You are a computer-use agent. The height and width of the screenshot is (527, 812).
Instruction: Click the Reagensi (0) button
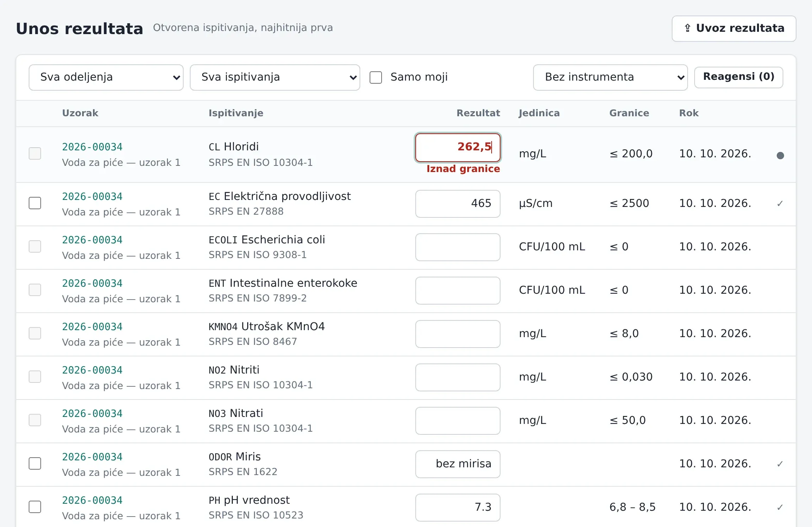pos(739,77)
